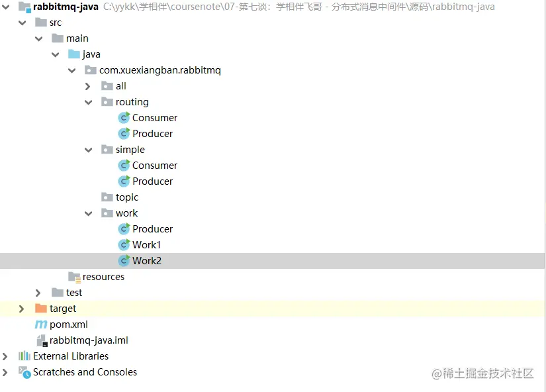Image resolution: width=546 pixels, height=392 pixels.
Task: Click the External Libraries icon
Action: click(24, 356)
